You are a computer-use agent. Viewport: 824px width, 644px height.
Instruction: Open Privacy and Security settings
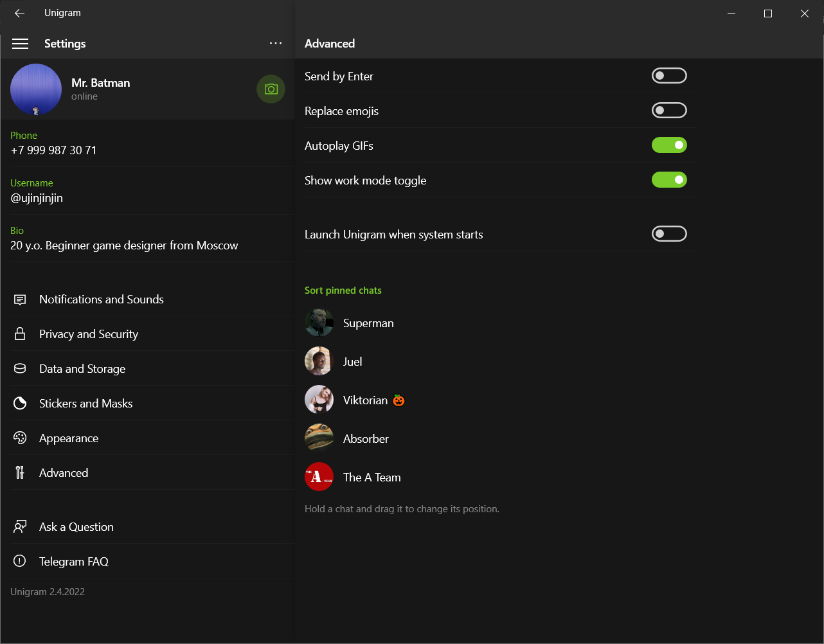point(147,334)
